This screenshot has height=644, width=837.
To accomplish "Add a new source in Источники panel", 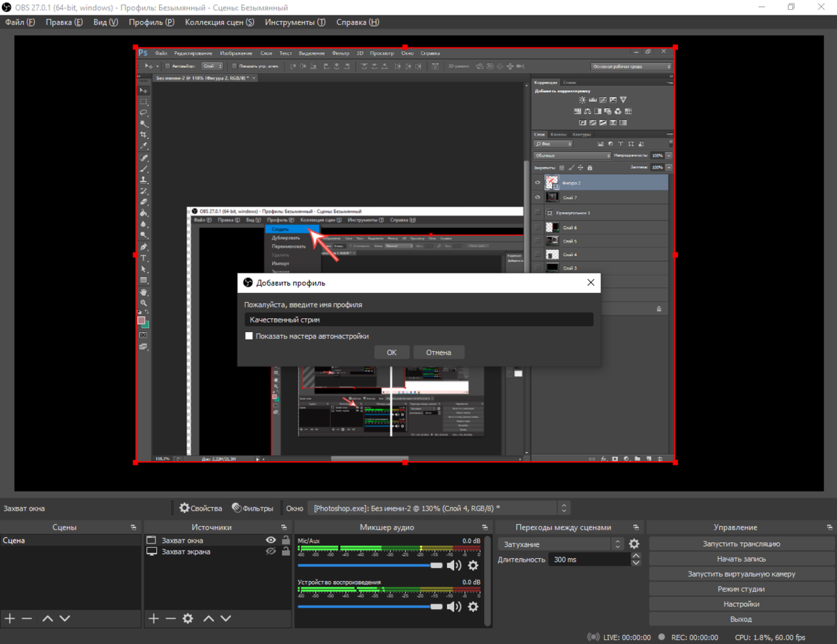I will 154,618.
